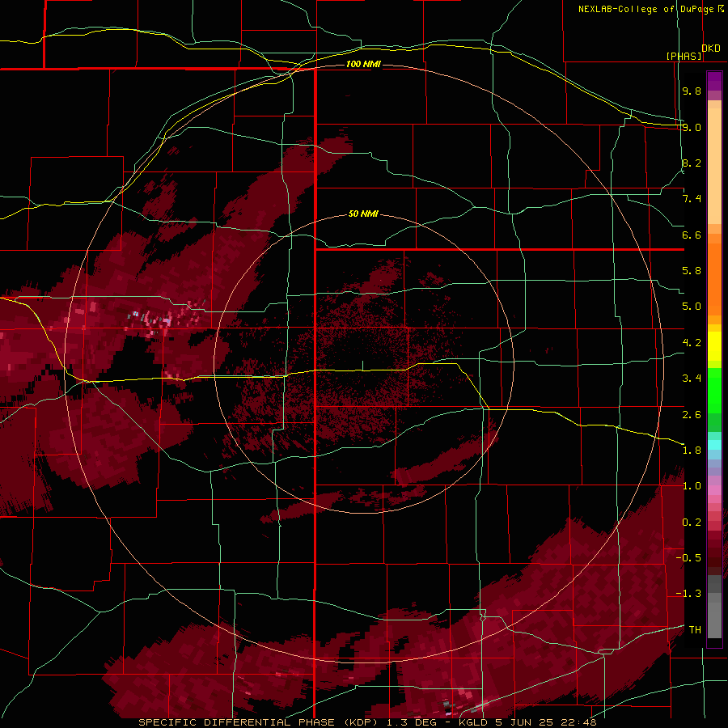Pick the purple swatch atop the color scale
728x728 pixels.
pos(714,81)
